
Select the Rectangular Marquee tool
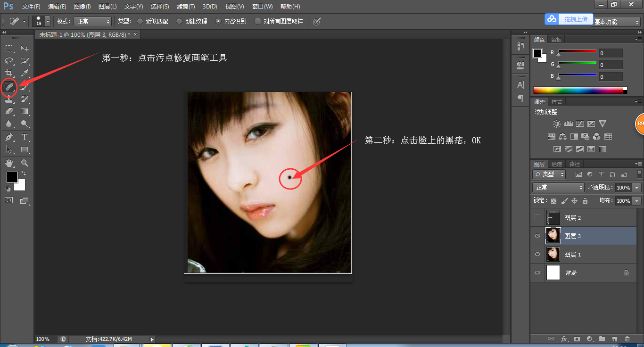(x=9, y=48)
